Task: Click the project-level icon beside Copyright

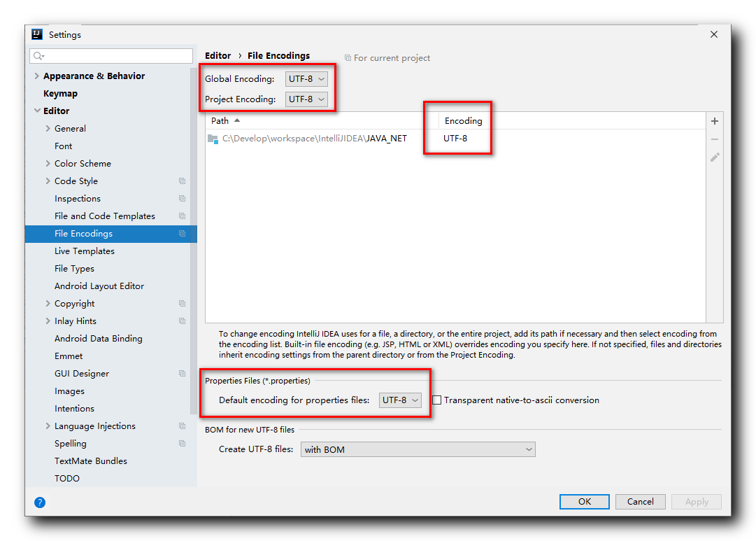Action: pos(182,304)
